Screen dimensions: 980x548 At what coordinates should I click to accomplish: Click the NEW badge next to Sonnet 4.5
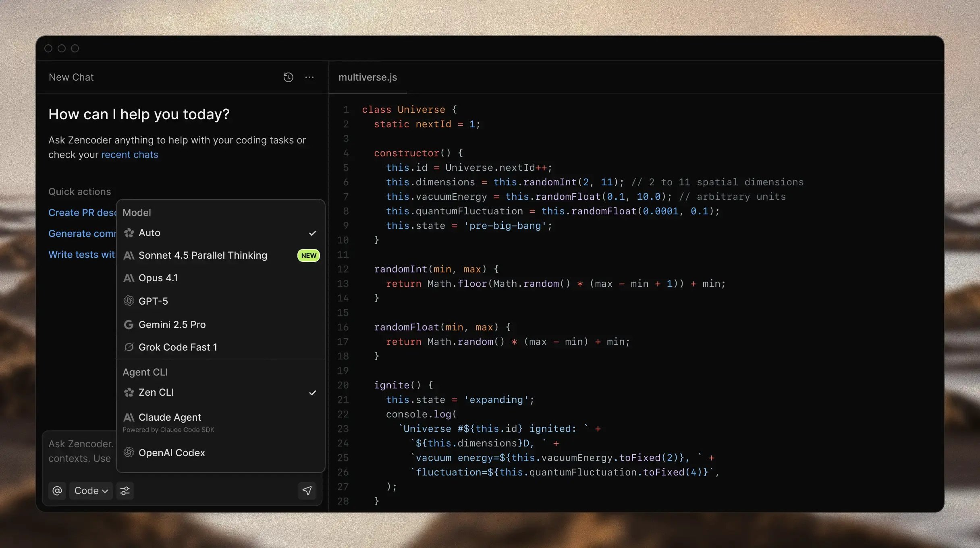(x=308, y=255)
